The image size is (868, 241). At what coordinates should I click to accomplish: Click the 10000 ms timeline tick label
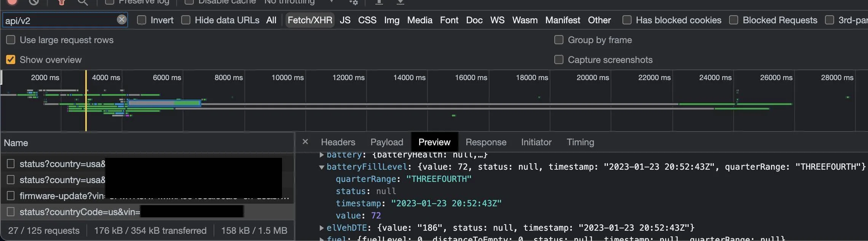[287, 78]
